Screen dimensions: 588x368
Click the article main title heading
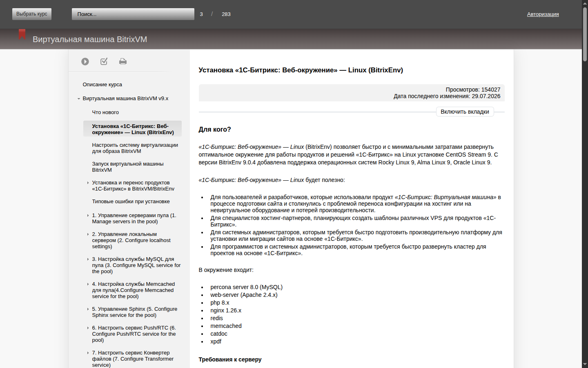point(301,70)
